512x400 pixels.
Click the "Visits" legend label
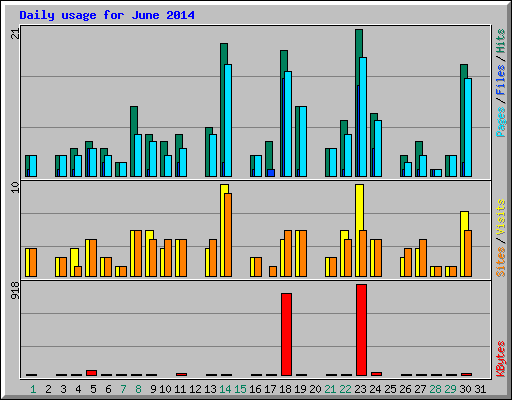tap(501, 217)
